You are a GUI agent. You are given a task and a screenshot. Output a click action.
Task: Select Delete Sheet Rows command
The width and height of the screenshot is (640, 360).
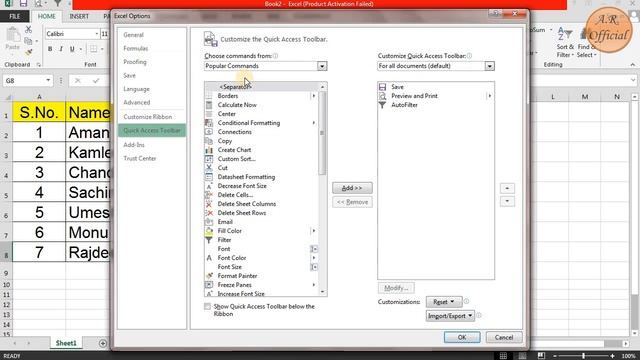[x=261, y=213]
